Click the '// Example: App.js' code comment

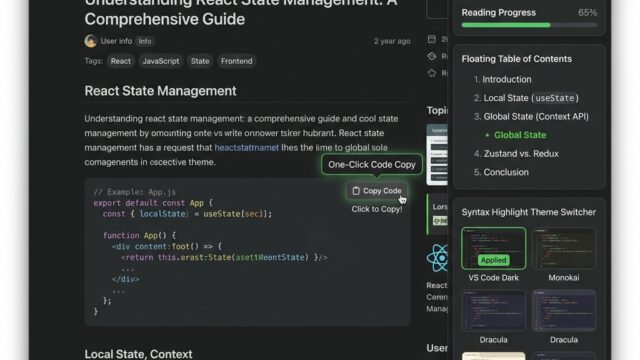[x=135, y=192]
